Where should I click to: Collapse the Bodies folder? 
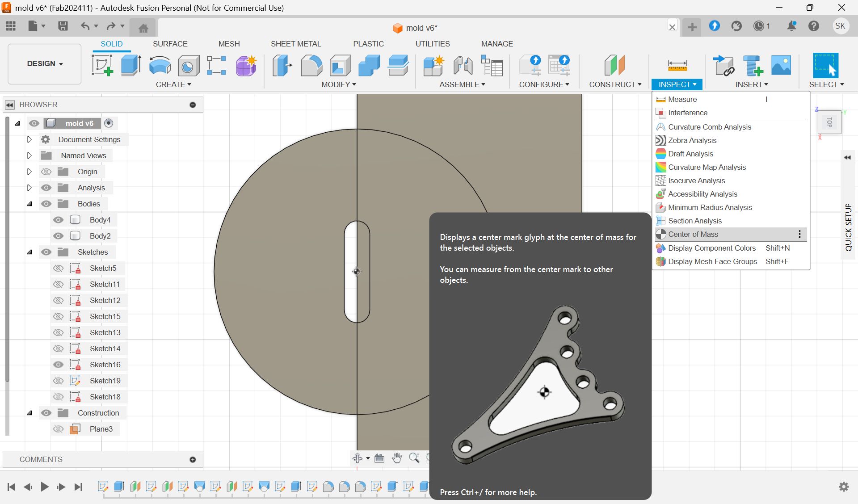[29, 204]
